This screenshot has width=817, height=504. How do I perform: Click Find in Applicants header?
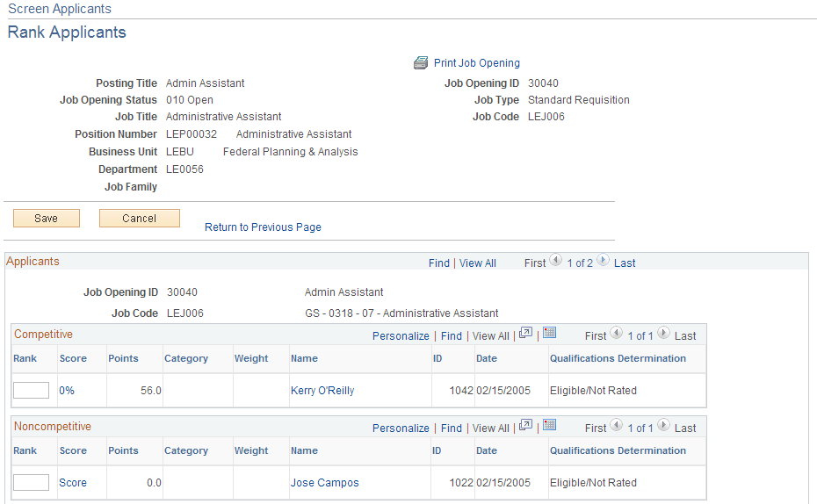coord(438,263)
